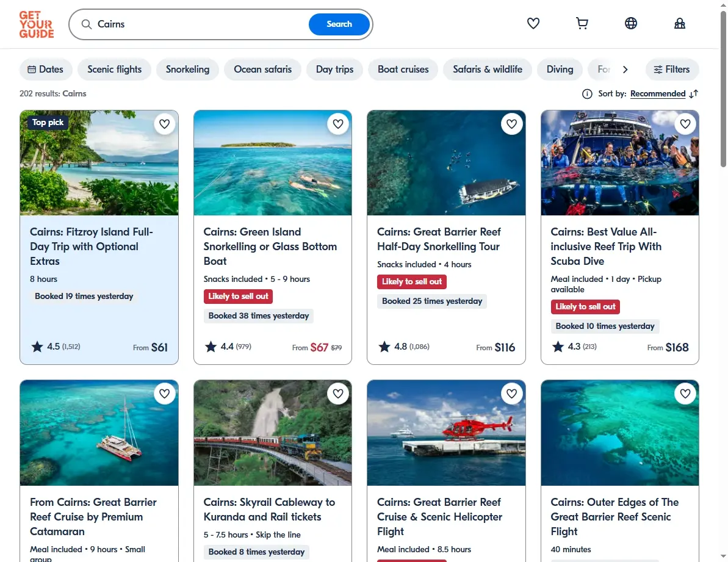Viewport: 728px width, 562px height.
Task: Click Likely to sell out badge on Green Island card
Action: (238, 297)
